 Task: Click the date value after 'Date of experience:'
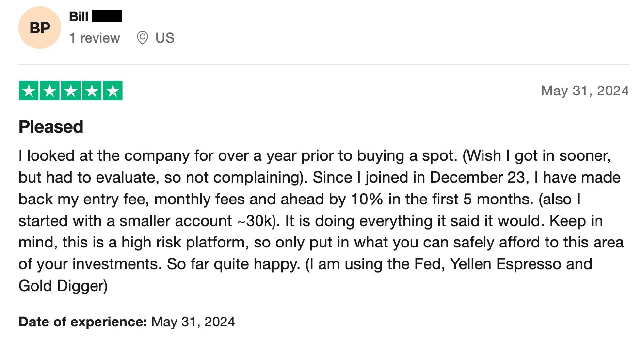pos(193,322)
